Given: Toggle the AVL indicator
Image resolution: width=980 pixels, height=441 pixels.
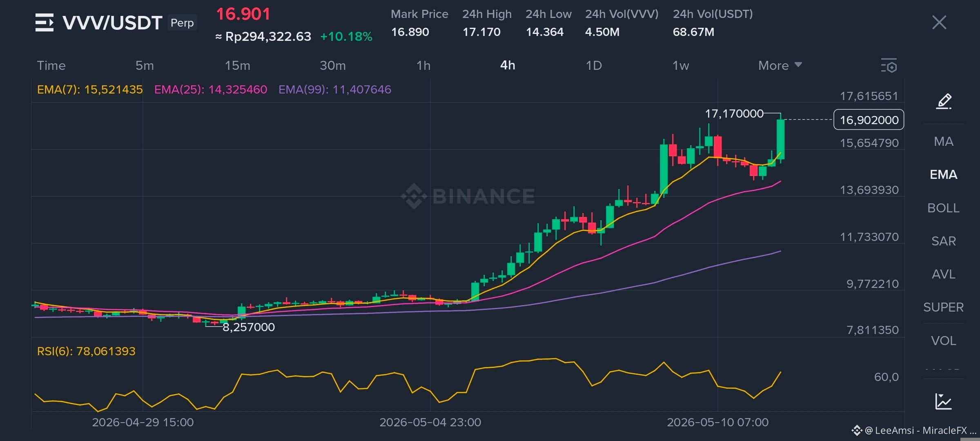Looking at the screenshot, I should (x=944, y=274).
